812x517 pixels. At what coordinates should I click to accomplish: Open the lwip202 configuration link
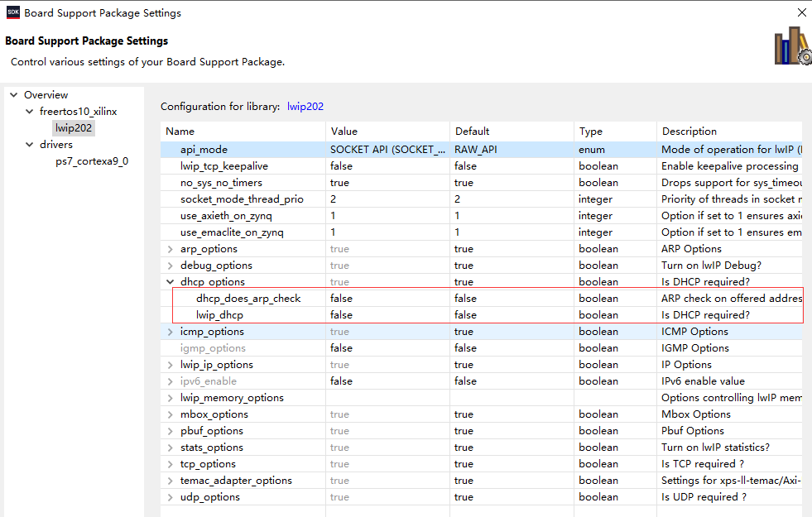[305, 106]
